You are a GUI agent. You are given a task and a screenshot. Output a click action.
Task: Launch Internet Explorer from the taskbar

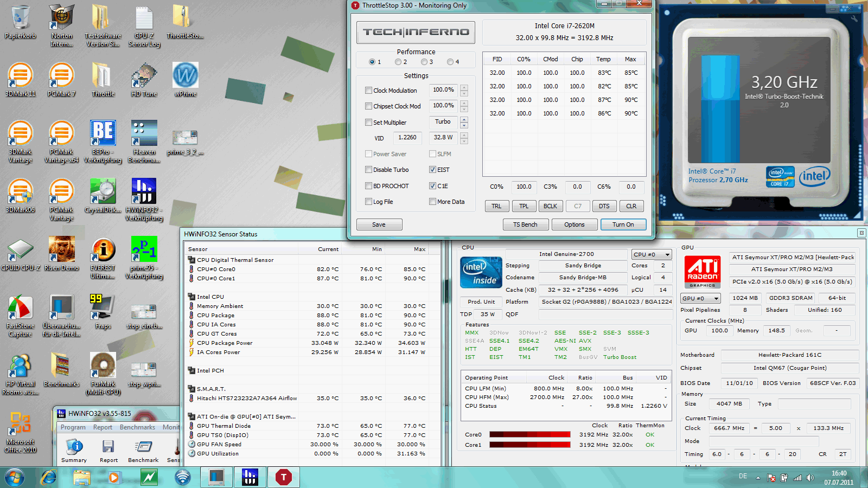coord(49,477)
